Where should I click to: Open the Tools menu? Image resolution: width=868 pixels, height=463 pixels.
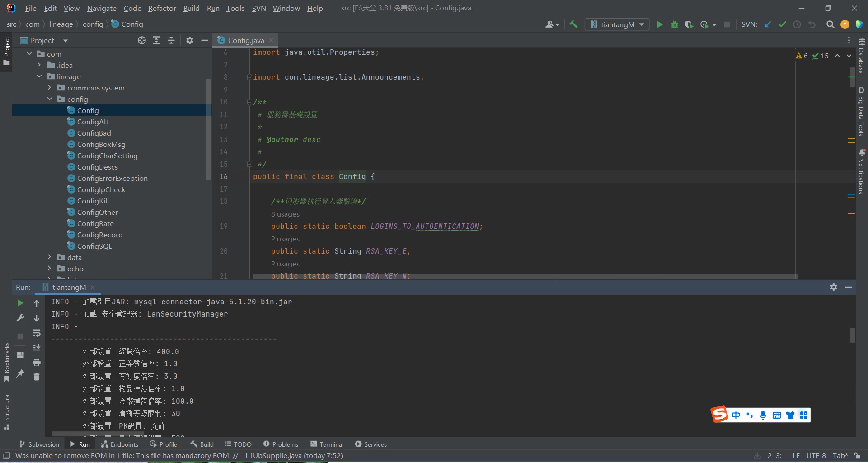(235, 8)
